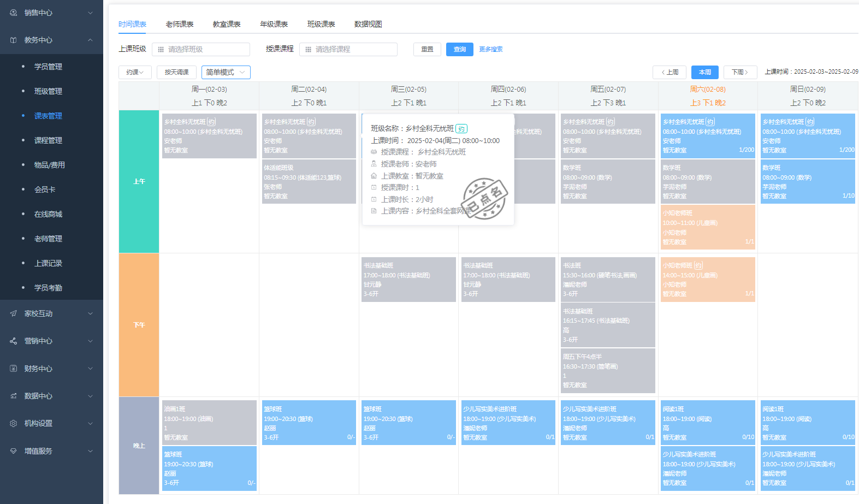Click the 增值服务 diamond icon
The image size is (859, 504).
pos(14,451)
